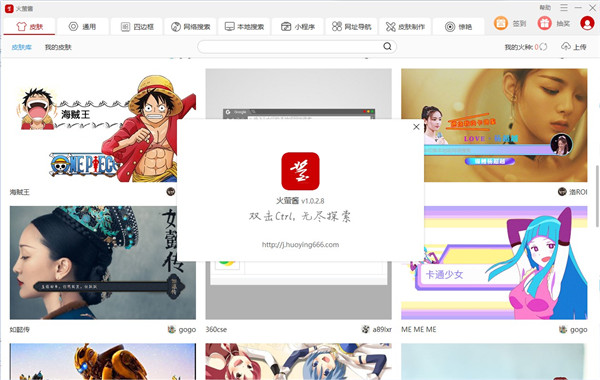This screenshot has width=600, height=380.
Task: Click author avatar under golden portrait skin
Action: pyautogui.click(x=562, y=192)
